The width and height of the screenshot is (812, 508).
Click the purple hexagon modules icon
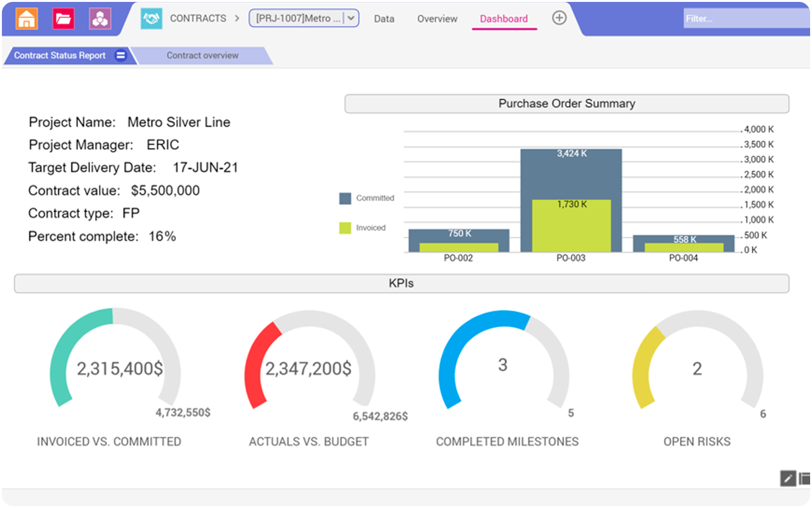click(x=100, y=18)
